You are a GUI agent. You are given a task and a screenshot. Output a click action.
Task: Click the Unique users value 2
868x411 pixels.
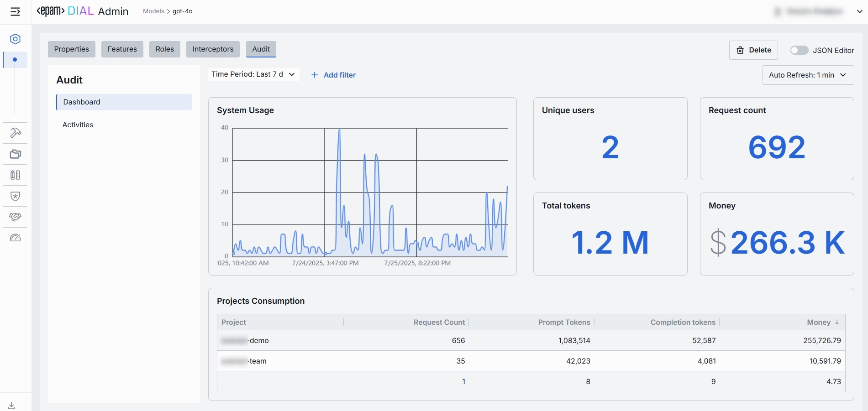610,147
